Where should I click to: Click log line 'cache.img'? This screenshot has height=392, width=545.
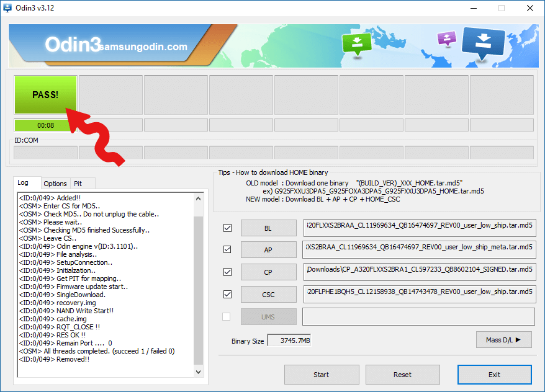point(53,319)
